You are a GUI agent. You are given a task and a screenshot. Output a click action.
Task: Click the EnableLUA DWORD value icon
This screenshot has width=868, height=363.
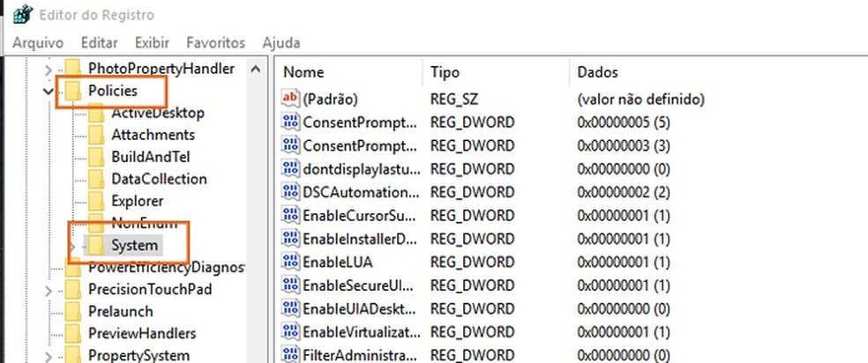(x=291, y=262)
